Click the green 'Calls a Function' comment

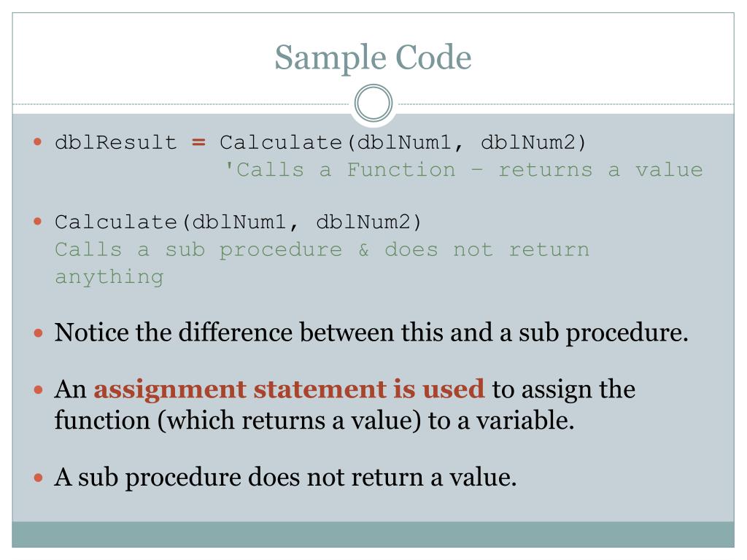(463, 169)
